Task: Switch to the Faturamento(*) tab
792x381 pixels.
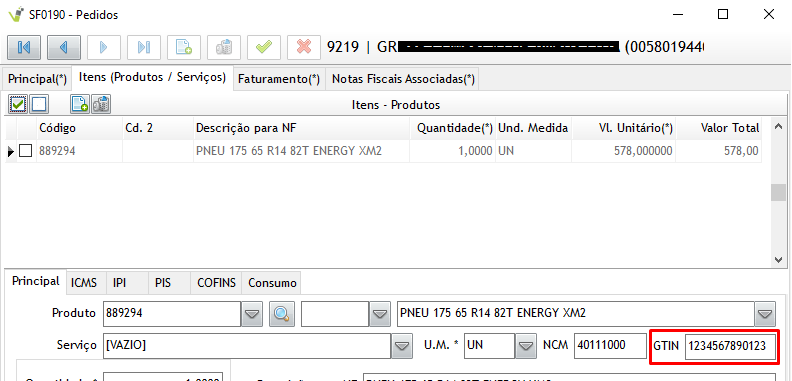Action: tap(279, 79)
